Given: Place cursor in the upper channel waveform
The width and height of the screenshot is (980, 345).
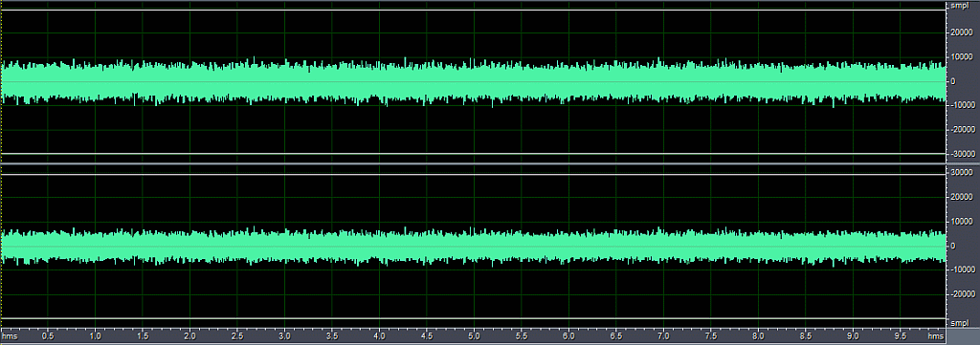Looking at the screenshot, I should (x=473, y=82).
